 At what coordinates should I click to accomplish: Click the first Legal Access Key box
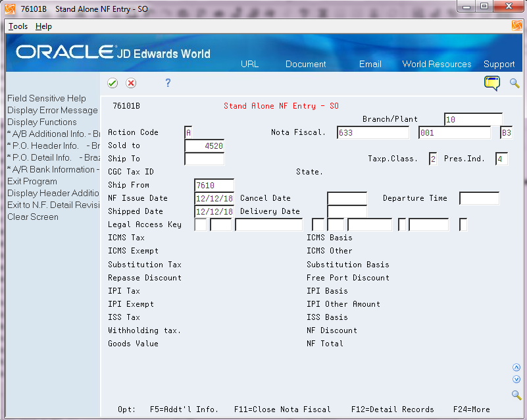[x=201, y=224]
